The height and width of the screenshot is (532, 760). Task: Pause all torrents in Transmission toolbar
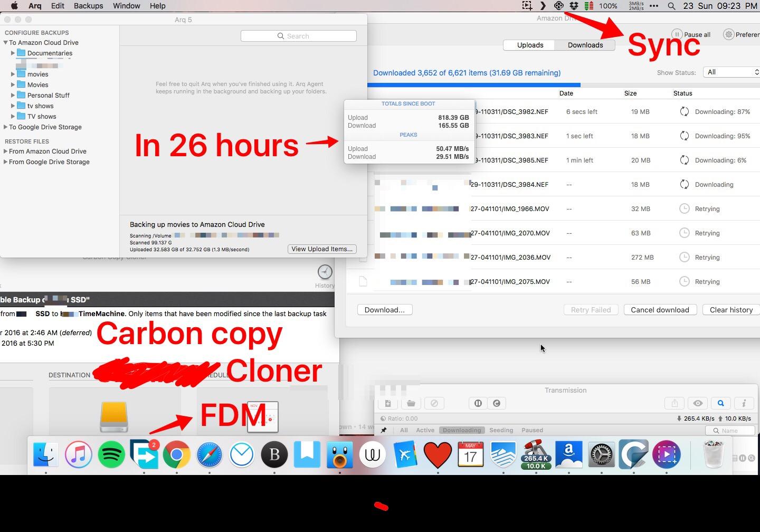[478, 403]
